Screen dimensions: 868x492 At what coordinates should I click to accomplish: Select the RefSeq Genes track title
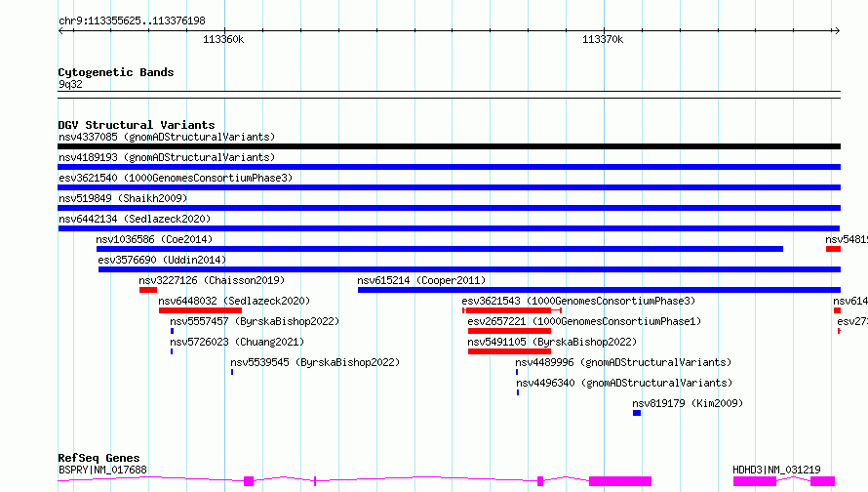pos(99,458)
